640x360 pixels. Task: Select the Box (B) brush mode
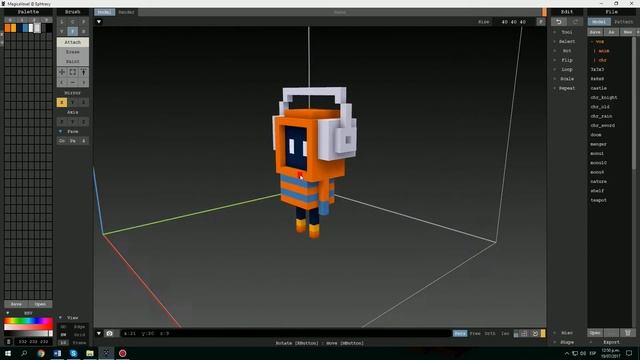pos(84,31)
